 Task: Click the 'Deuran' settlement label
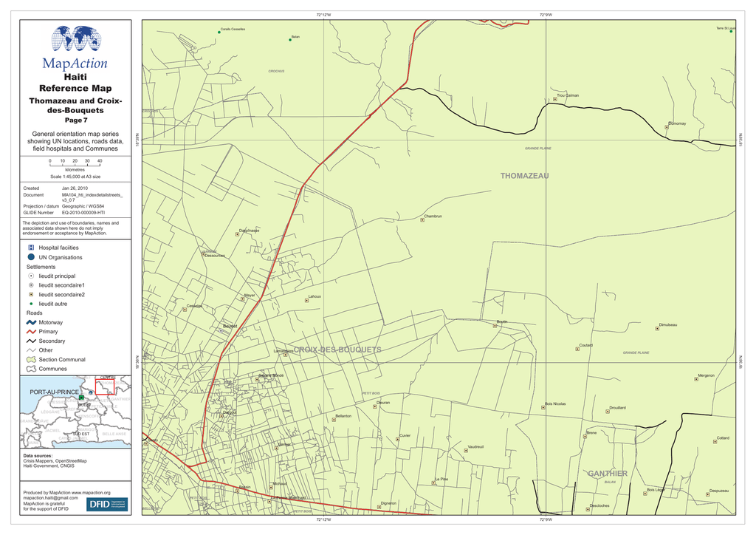(383, 402)
